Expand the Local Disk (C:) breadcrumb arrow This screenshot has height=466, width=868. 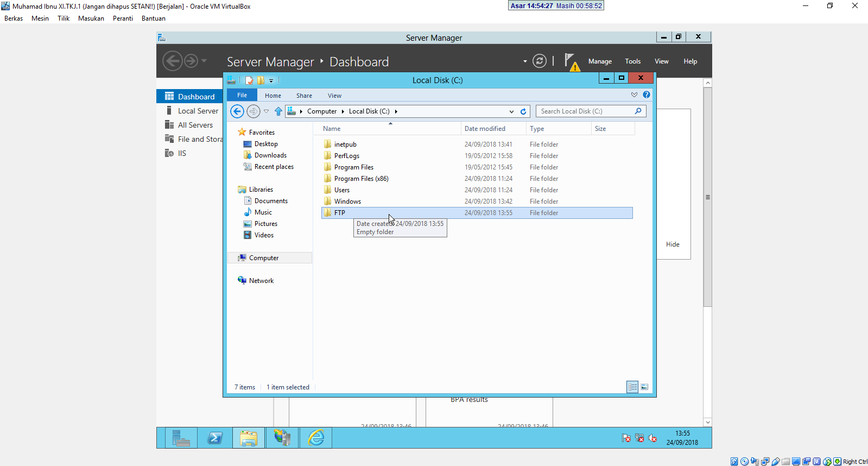pyautogui.click(x=396, y=111)
